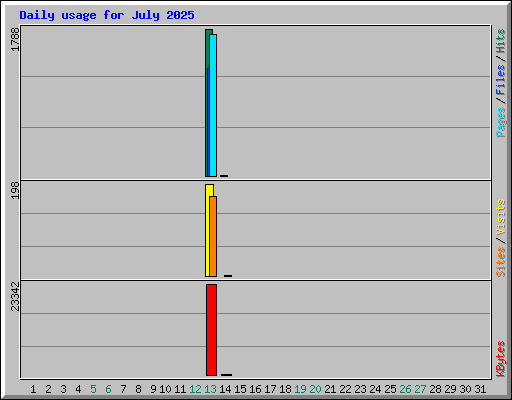The height and width of the screenshot is (400, 512).
Task: Click day 1 on the x-axis
Action: point(33,389)
